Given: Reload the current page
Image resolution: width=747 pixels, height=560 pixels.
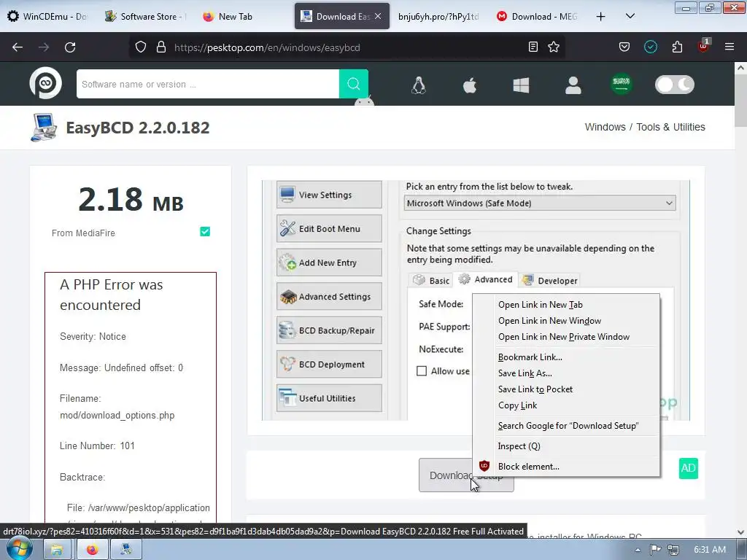Looking at the screenshot, I should 70,47.
